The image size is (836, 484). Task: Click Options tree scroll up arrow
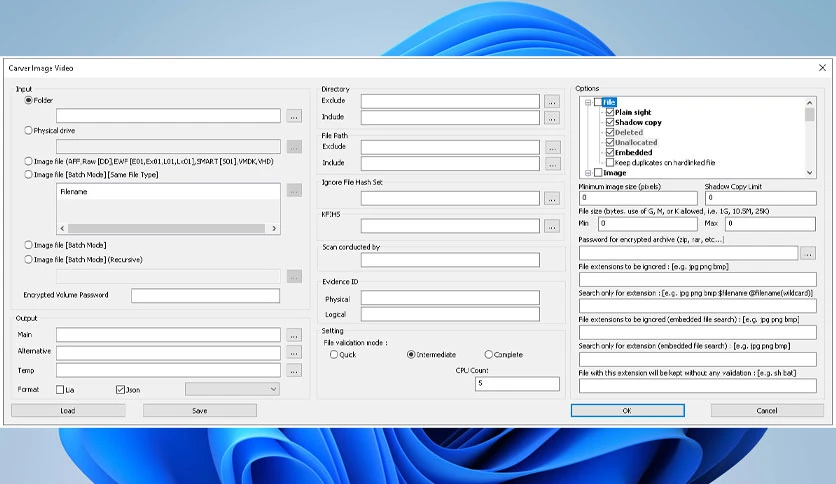(x=809, y=102)
